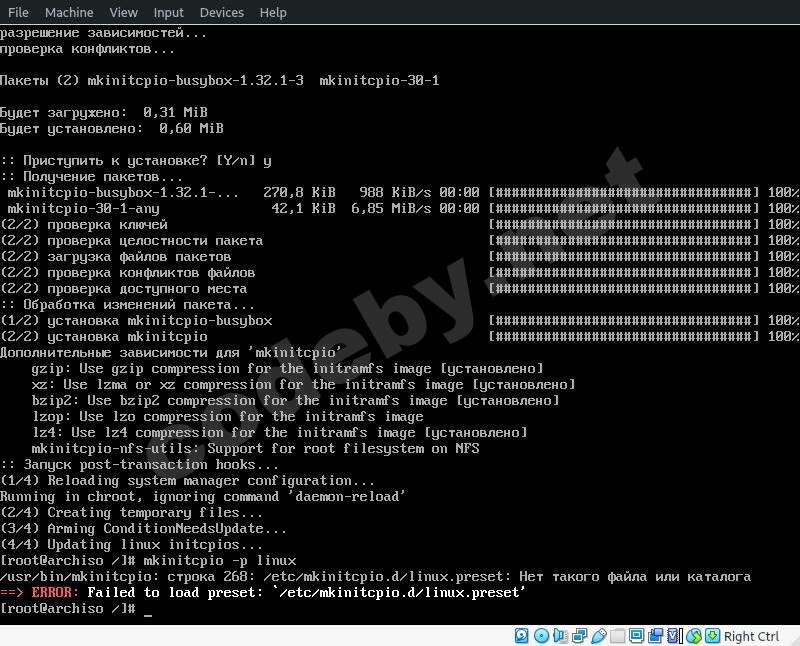This screenshot has height=646, width=800.
Task: Open the Input menu
Action: tap(168, 12)
